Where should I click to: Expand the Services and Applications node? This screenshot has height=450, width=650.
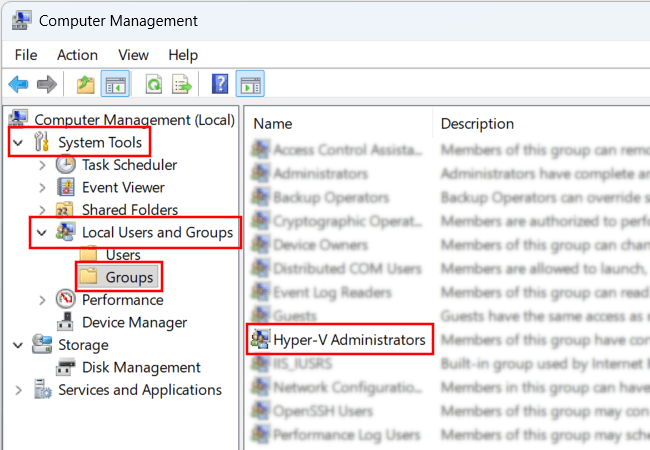pyautogui.click(x=18, y=390)
